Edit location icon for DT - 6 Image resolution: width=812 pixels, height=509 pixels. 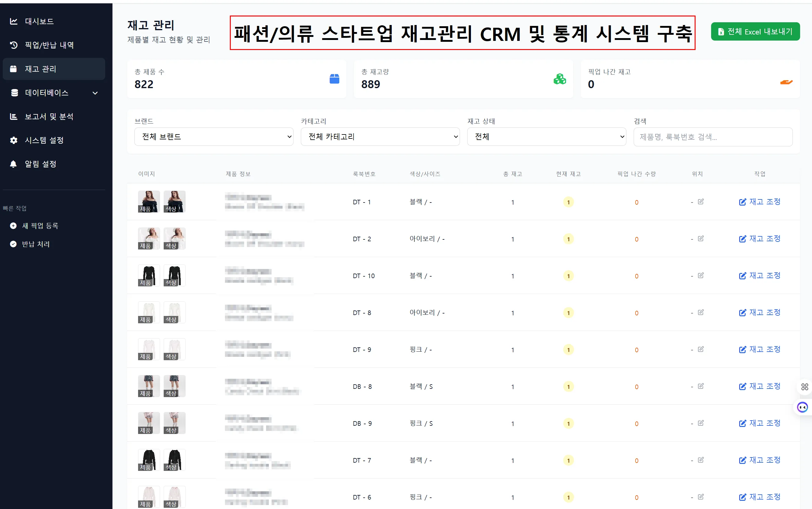coord(701,497)
